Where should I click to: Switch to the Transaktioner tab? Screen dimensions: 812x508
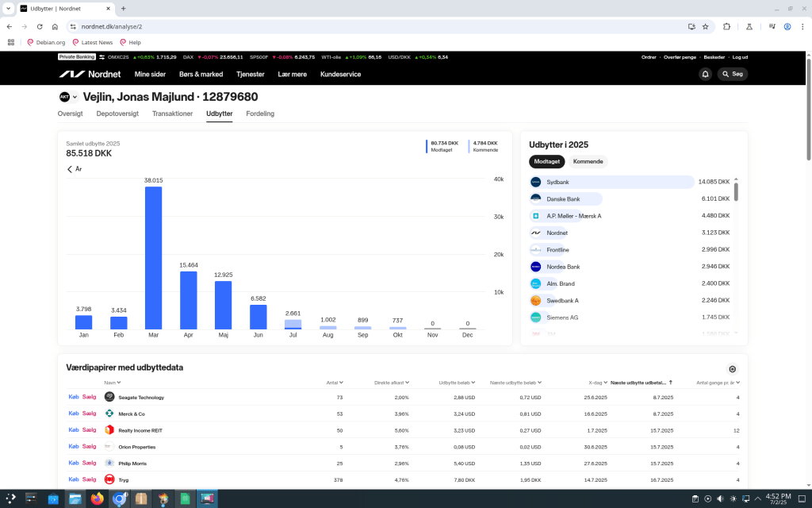(x=172, y=114)
